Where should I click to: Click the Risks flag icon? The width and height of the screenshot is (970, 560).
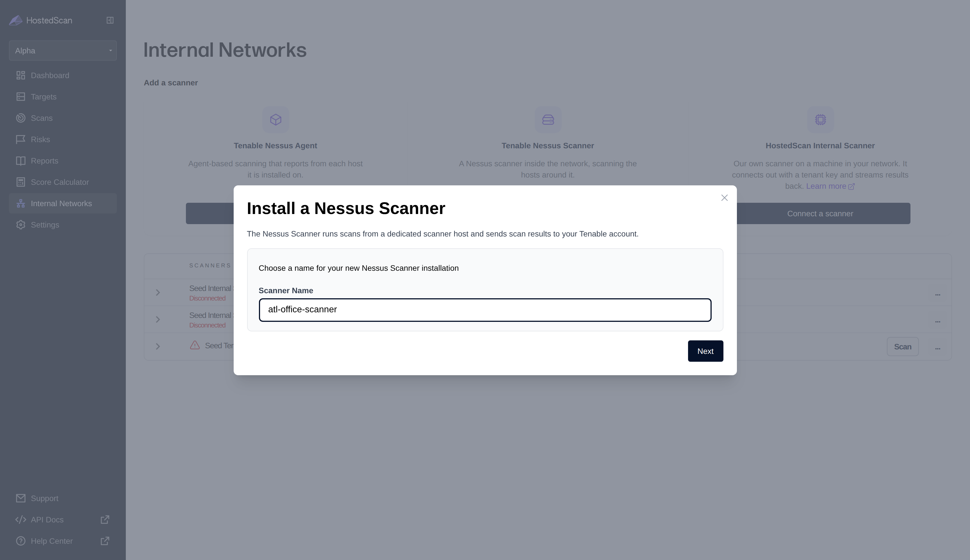click(x=21, y=140)
